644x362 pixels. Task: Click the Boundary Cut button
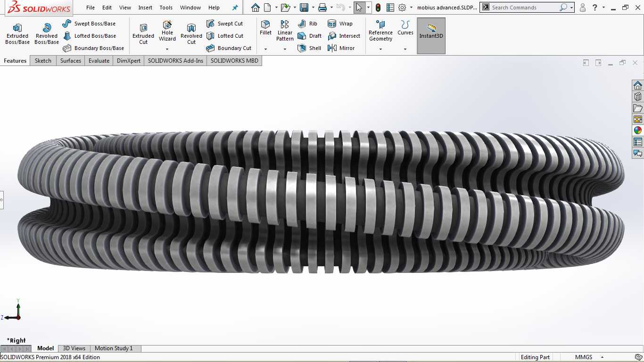coord(229,48)
